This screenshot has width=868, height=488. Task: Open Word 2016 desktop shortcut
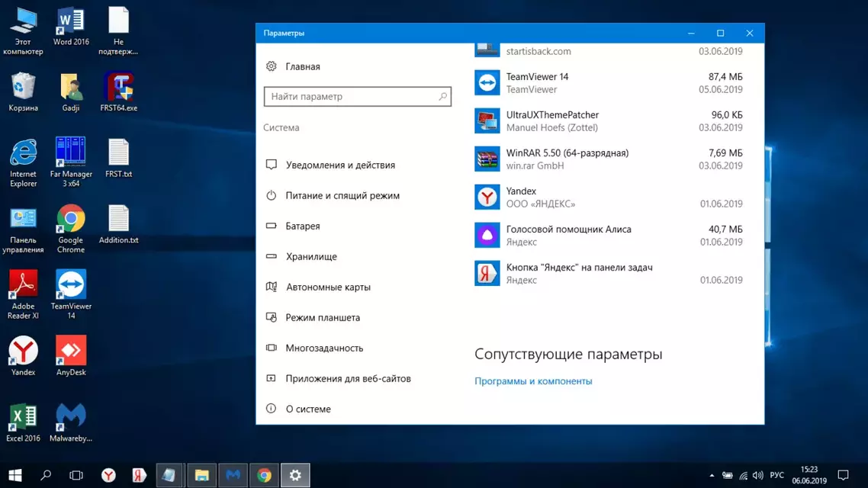pyautogui.click(x=71, y=27)
